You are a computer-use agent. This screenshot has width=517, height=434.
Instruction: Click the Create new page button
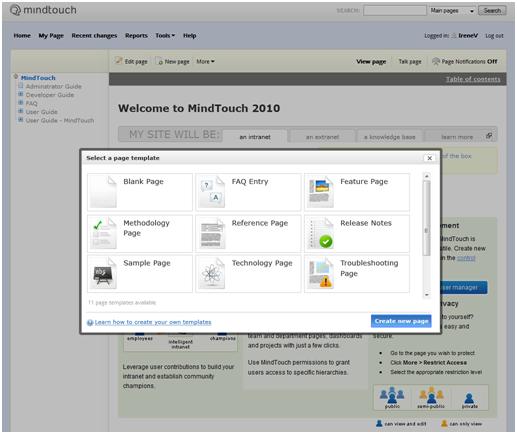(401, 321)
